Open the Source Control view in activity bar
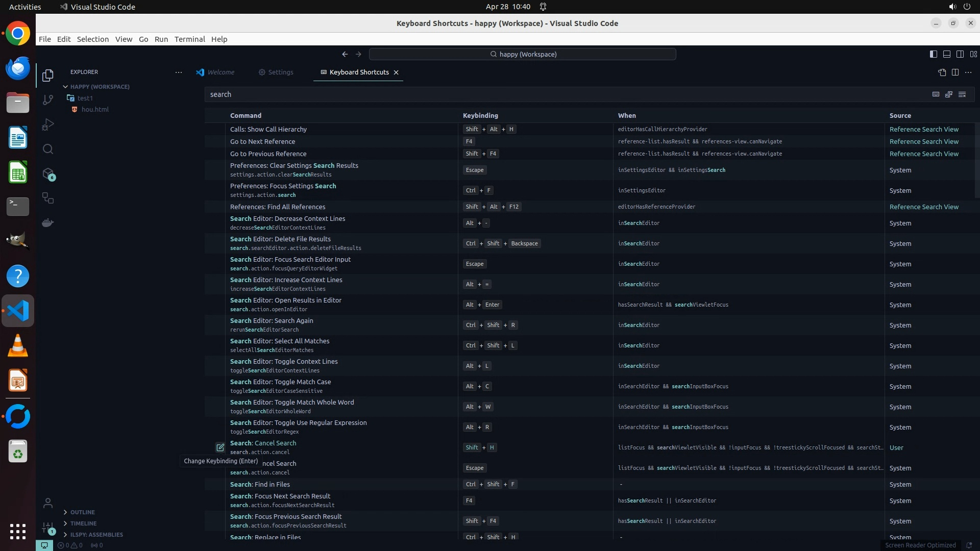 coord(48,100)
